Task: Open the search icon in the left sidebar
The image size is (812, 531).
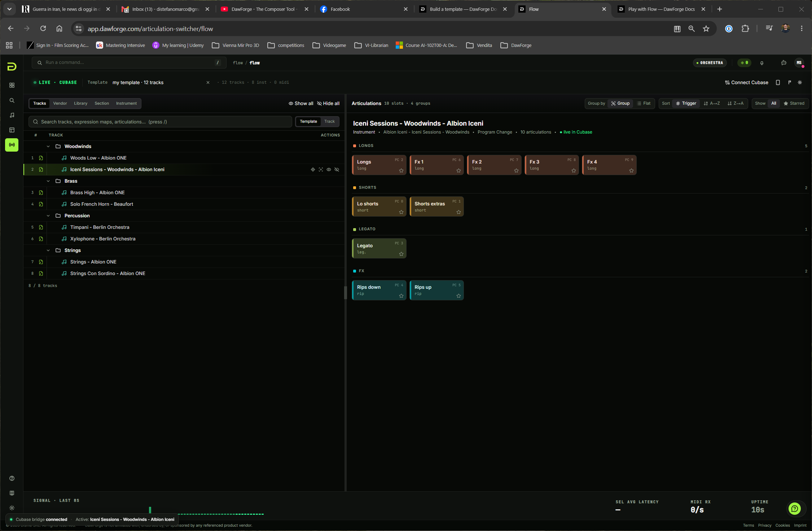Action: coord(12,100)
